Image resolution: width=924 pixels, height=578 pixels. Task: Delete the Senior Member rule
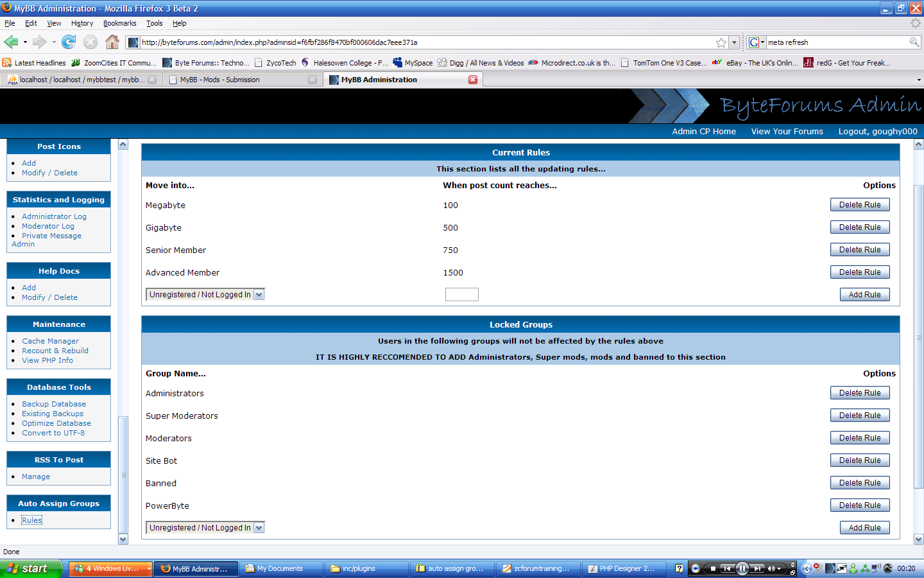(x=860, y=250)
